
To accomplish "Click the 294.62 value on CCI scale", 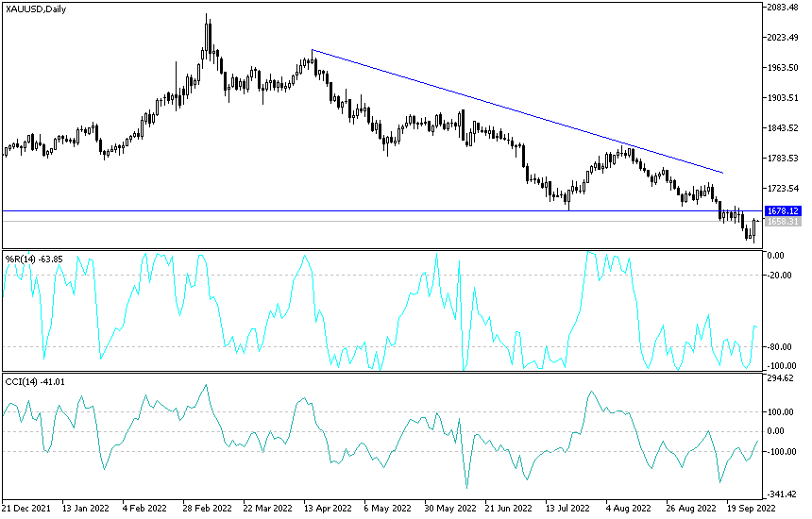I will (781, 378).
